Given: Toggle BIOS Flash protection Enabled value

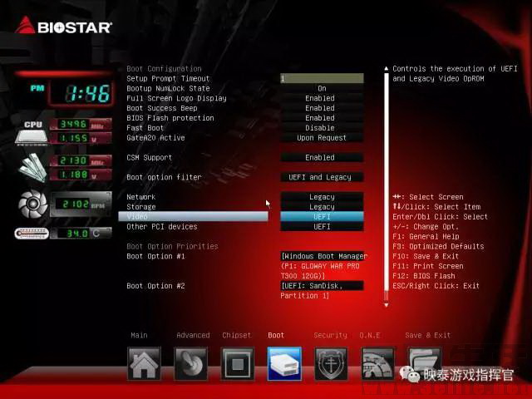Looking at the screenshot, I should (322, 118).
